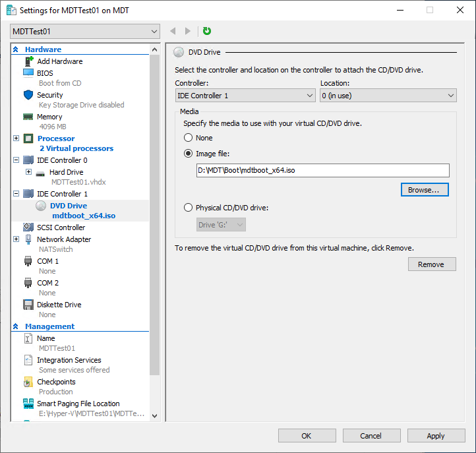
Task: Click the settings window title bar icon
Action: 11,11
